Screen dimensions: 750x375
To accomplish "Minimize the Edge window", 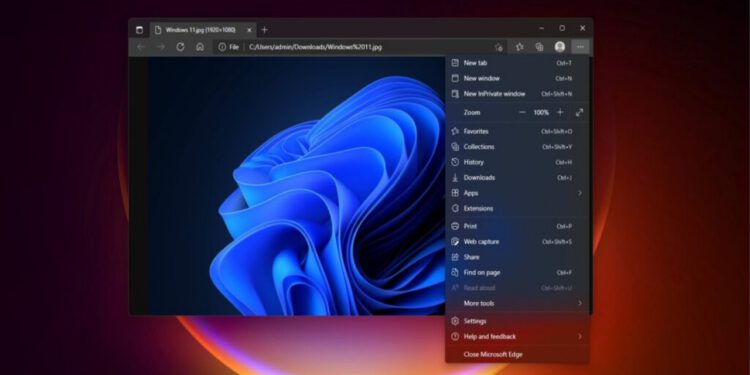I will 541,28.
